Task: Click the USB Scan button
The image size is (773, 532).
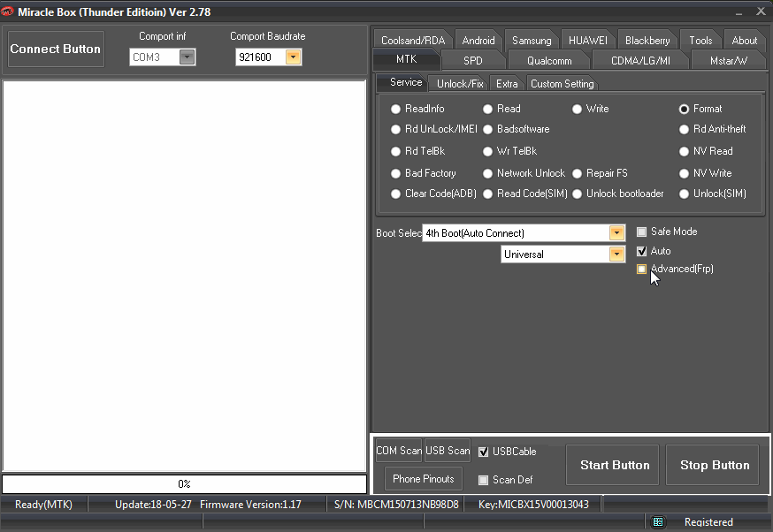Action: pyautogui.click(x=448, y=451)
